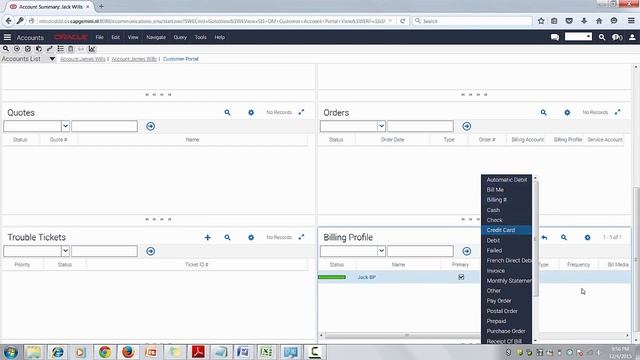Add a new trouble ticket
This screenshot has height=360, width=640.
tap(207, 237)
